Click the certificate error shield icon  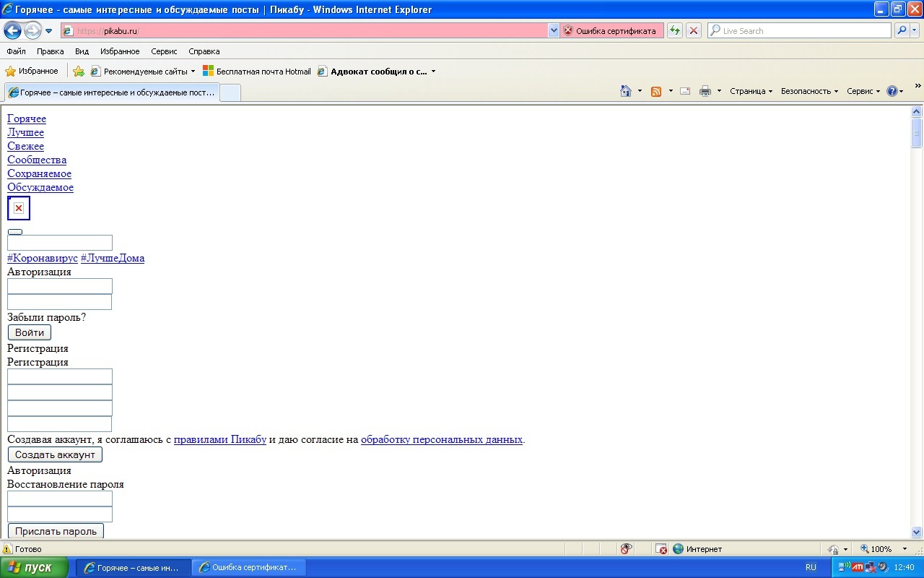(x=567, y=31)
